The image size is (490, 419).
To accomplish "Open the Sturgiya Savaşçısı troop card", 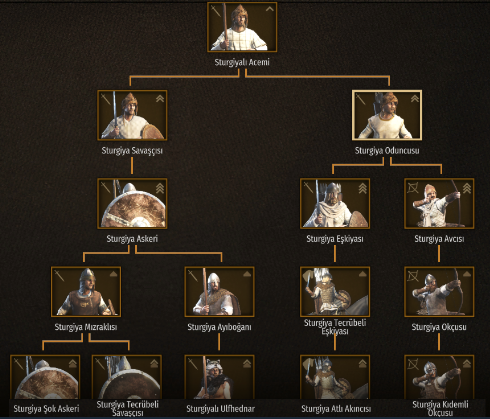I will tap(132, 115).
